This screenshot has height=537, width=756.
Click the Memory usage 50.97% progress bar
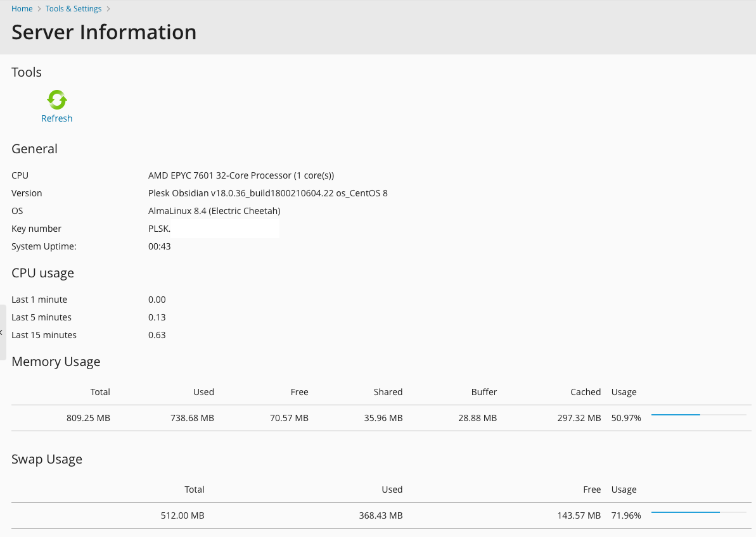[698, 415]
